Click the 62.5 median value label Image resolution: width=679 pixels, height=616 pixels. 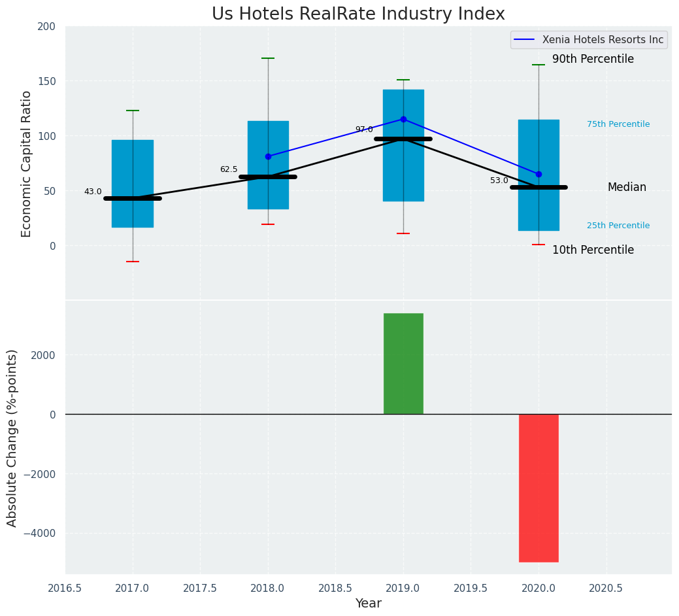229,169
